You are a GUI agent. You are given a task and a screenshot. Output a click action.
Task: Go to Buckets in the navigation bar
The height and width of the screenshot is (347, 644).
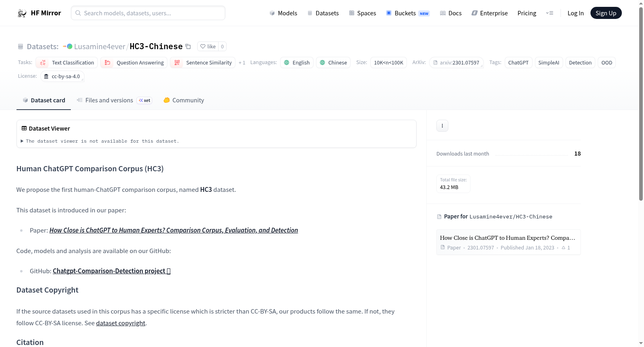[408, 13]
